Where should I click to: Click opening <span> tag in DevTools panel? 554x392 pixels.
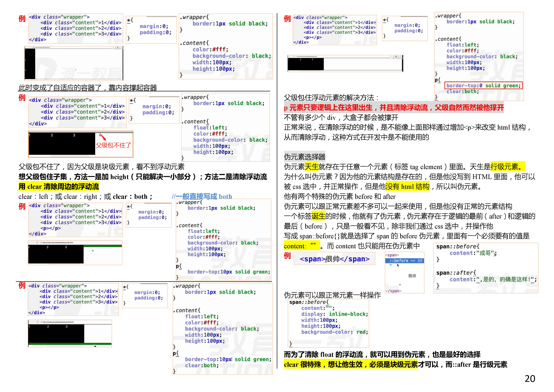392,255
